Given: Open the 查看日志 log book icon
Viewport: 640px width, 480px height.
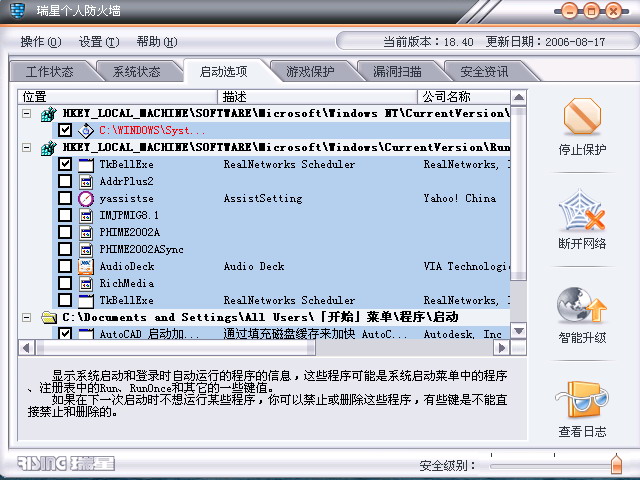Looking at the screenshot, I should click(582, 399).
